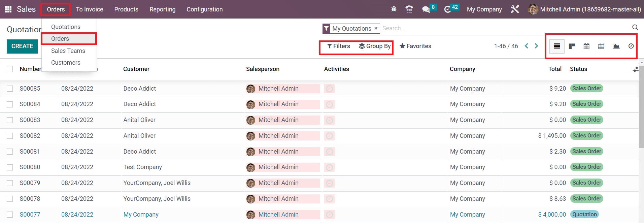The image size is (644, 223).
Task: Select the checkbox for order S00082
Action: pyautogui.click(x=10, y=136)
